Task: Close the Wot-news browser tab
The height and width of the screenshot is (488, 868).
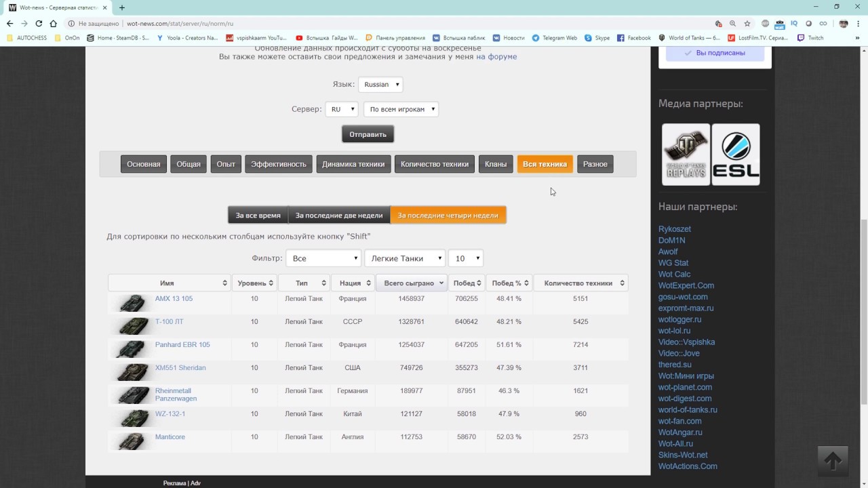Action: [x=104, y=7]
